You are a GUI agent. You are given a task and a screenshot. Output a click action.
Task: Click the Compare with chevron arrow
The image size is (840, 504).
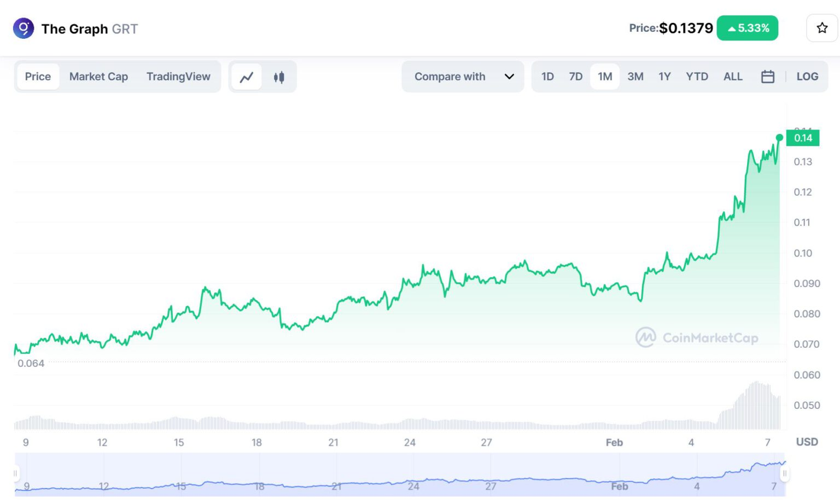tap(509, 77)
